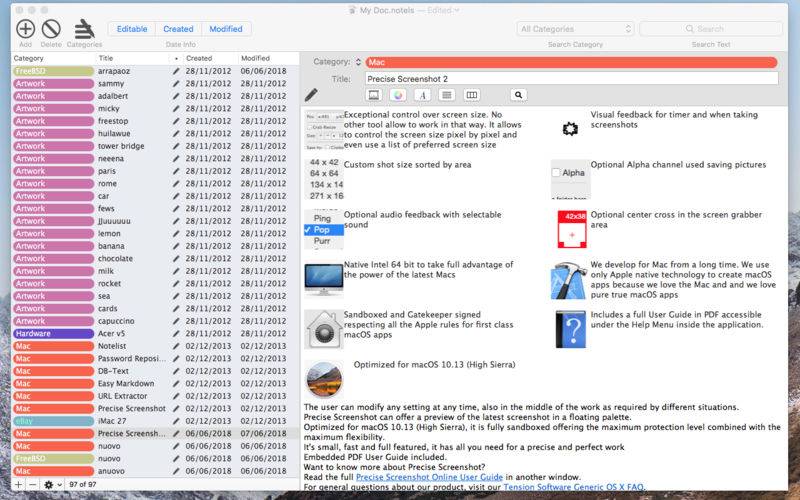The width and height of the screenshot is (800, 500).
Task: Open the gear action menu at list bottom
Action: click(x=53, y=484)
